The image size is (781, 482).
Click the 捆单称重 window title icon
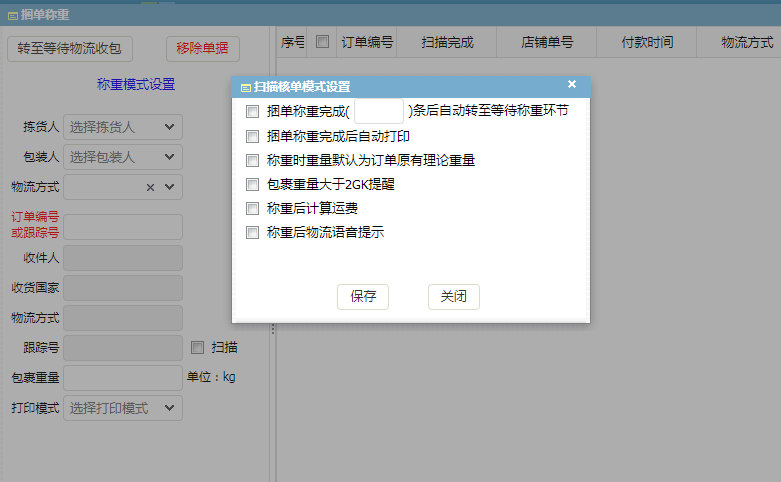(13, 16)
